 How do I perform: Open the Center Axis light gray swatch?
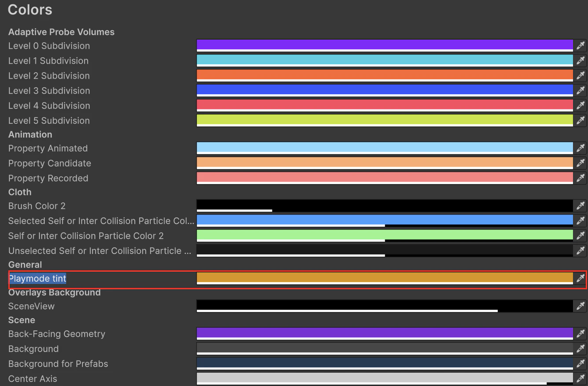click(385, 379)
